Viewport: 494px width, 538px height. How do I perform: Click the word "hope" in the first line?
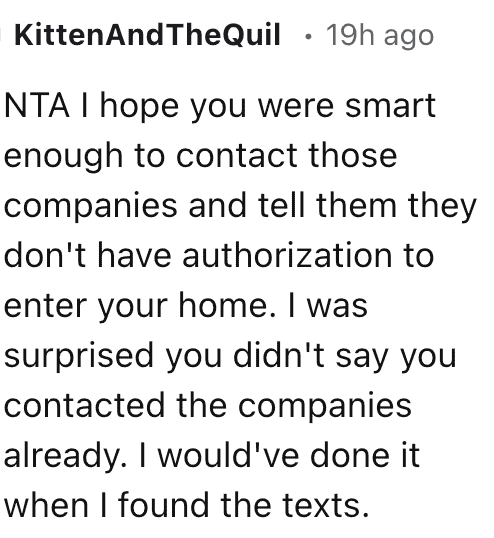click(139, 108)
